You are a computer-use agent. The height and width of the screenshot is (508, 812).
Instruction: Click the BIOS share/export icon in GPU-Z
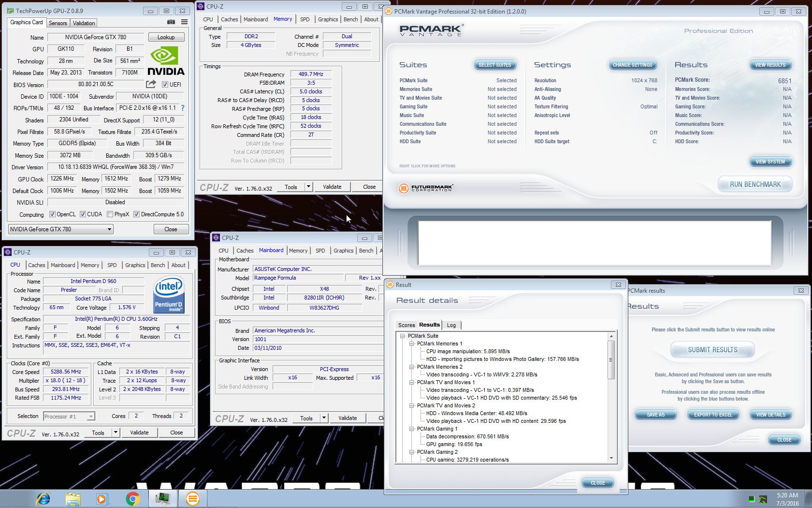(151, 84)
